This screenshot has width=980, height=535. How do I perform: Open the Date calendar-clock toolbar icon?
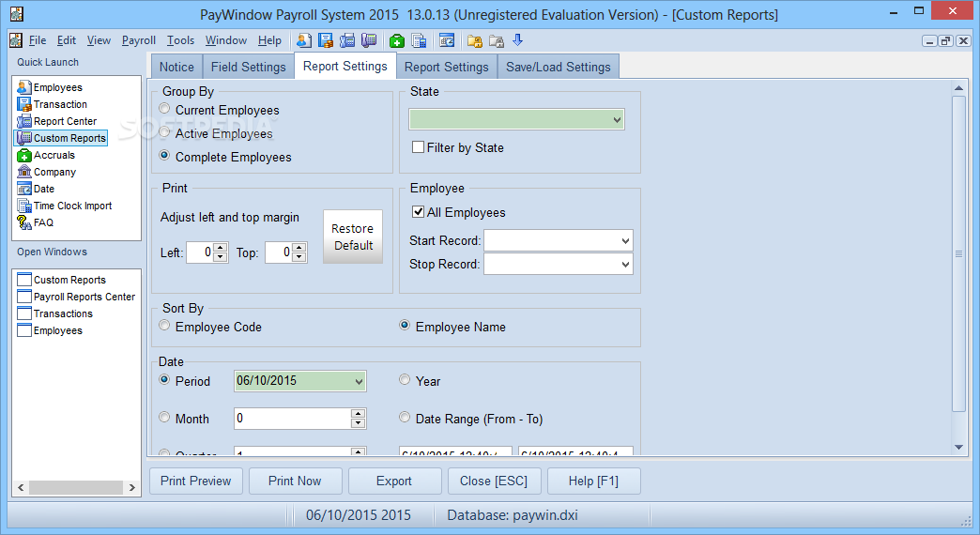[447, 40]
